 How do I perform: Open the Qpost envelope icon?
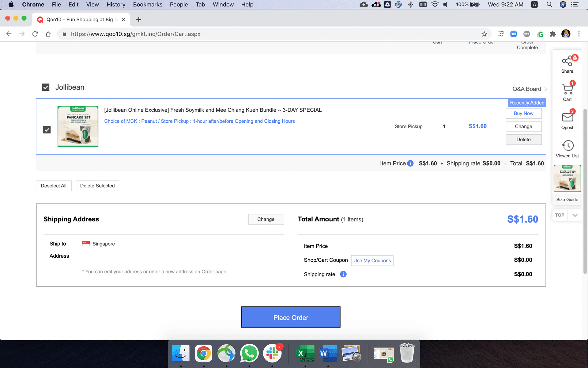(x=567, y=117)
